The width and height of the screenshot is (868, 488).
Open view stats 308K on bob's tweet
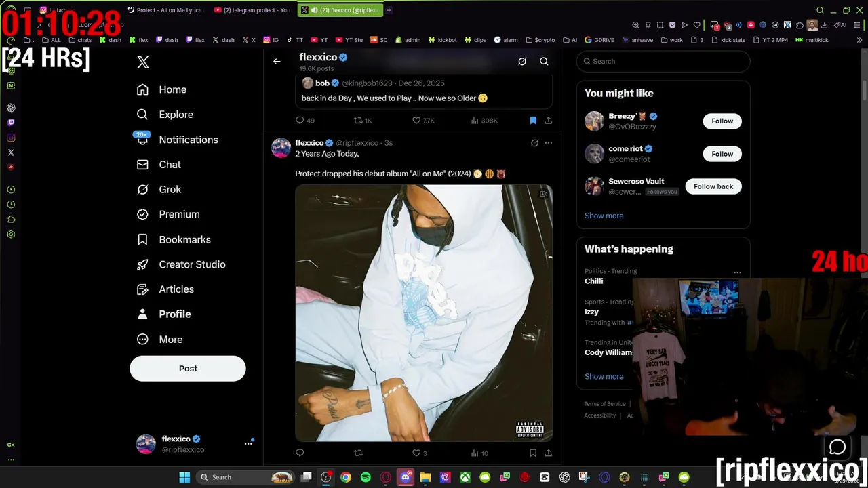[485, 120]
